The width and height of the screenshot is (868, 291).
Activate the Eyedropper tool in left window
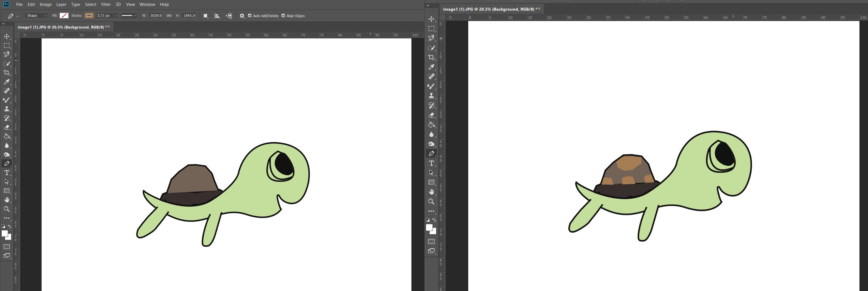(7, 82)
